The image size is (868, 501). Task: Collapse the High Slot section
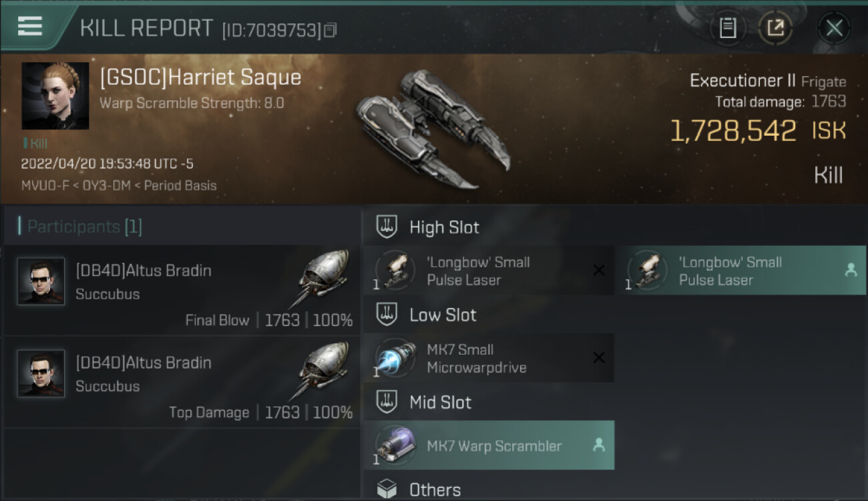tap(444, 227)
